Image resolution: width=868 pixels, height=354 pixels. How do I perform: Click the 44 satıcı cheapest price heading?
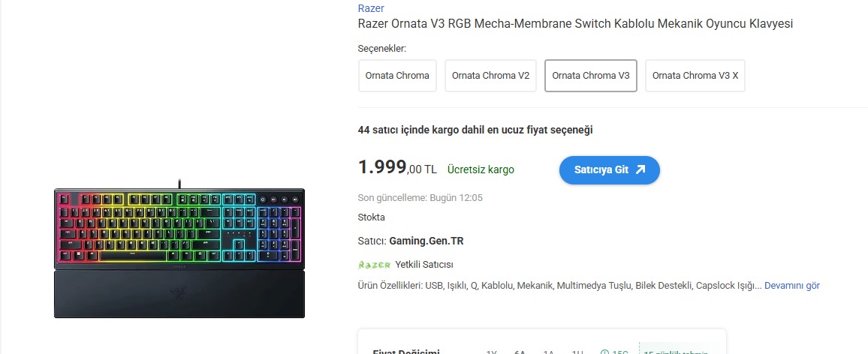click(475, 130)
